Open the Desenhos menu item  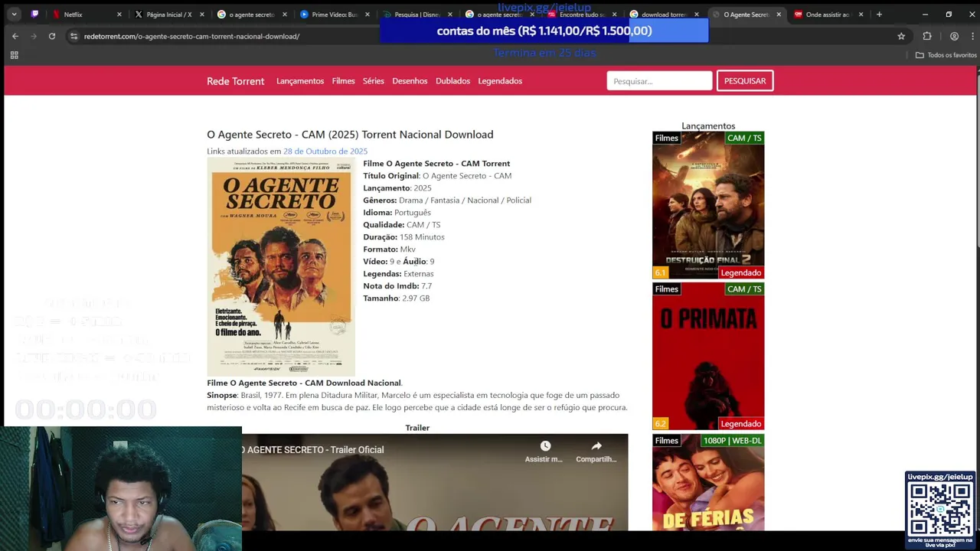[x=410, y=81]
